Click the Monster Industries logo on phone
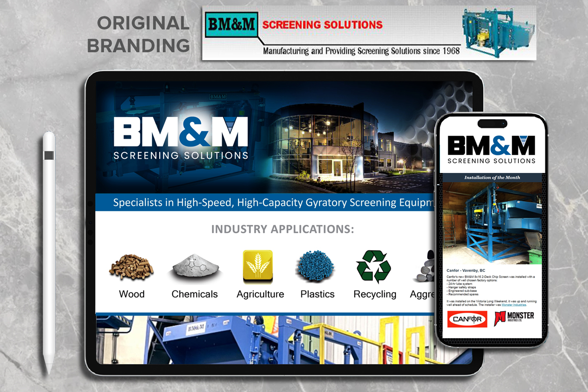 [x=514, y=319]
